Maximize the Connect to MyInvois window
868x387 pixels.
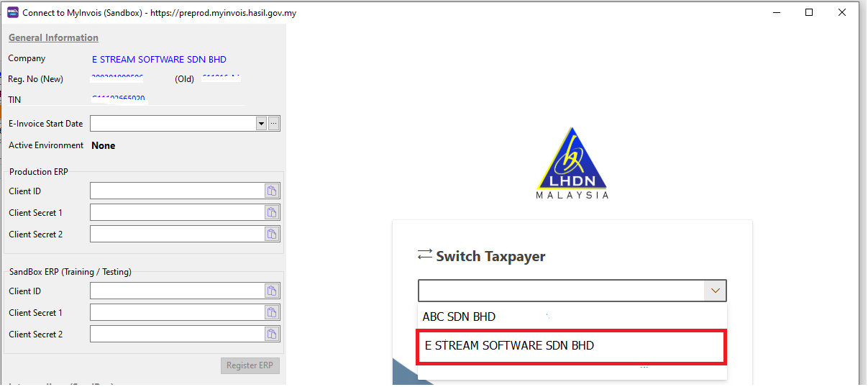pyautogui.click(x=809, y=13)
